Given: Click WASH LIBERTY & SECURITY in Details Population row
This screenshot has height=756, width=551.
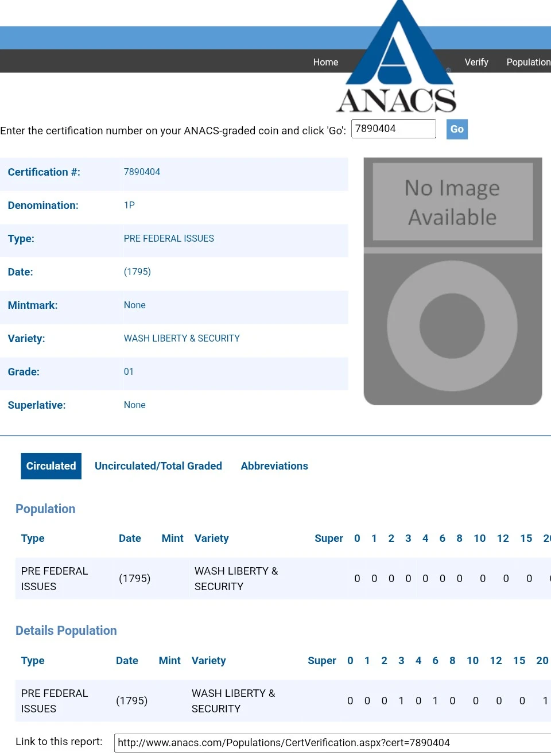Looking at the screenshot, I should (234, 701).
